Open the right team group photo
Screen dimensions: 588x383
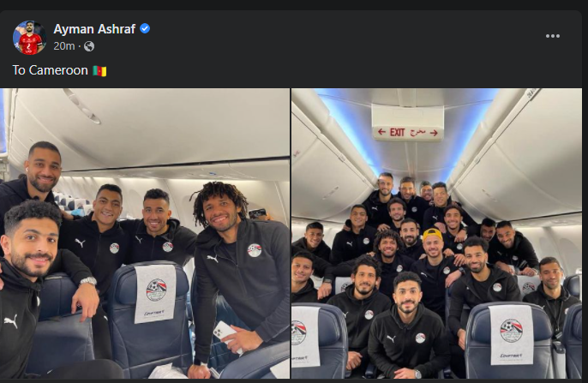tap(437, 233)
